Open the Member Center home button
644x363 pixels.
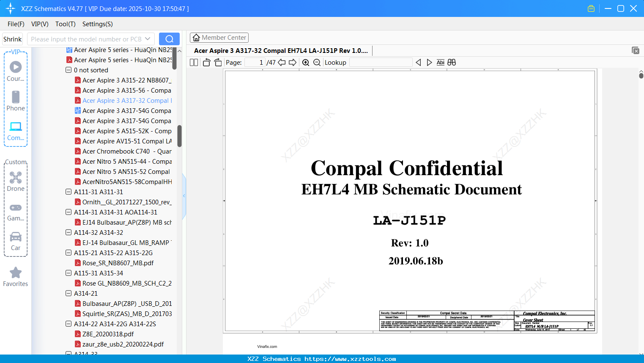pyautogui.click(x=219, y=38)
